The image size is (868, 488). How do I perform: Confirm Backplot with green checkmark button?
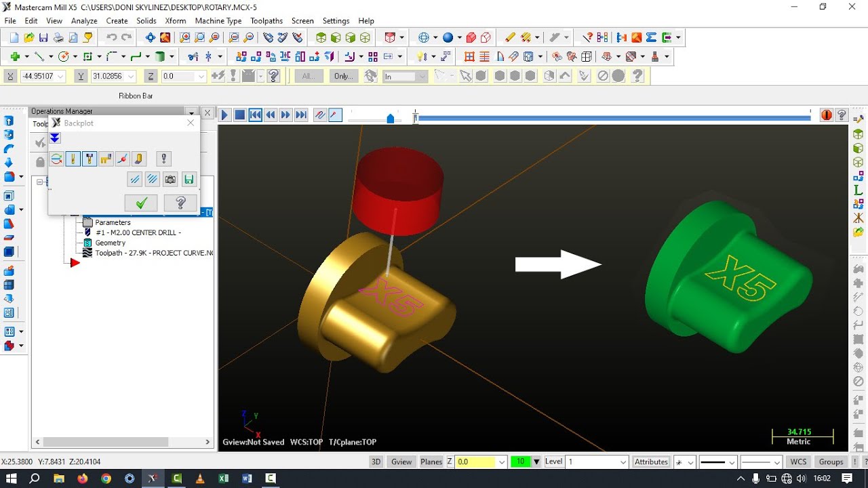click(x=141, y=203)
